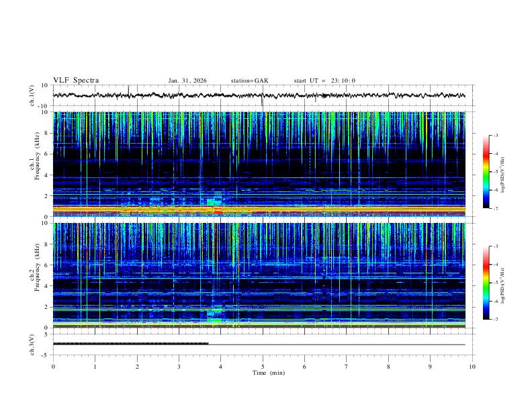Click the "ch.1(V)" axis label

point(32,95)
